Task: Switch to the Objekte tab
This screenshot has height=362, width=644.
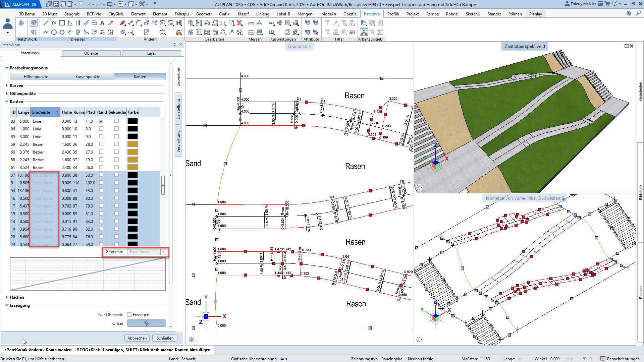Action: click(x=91, y=53)
